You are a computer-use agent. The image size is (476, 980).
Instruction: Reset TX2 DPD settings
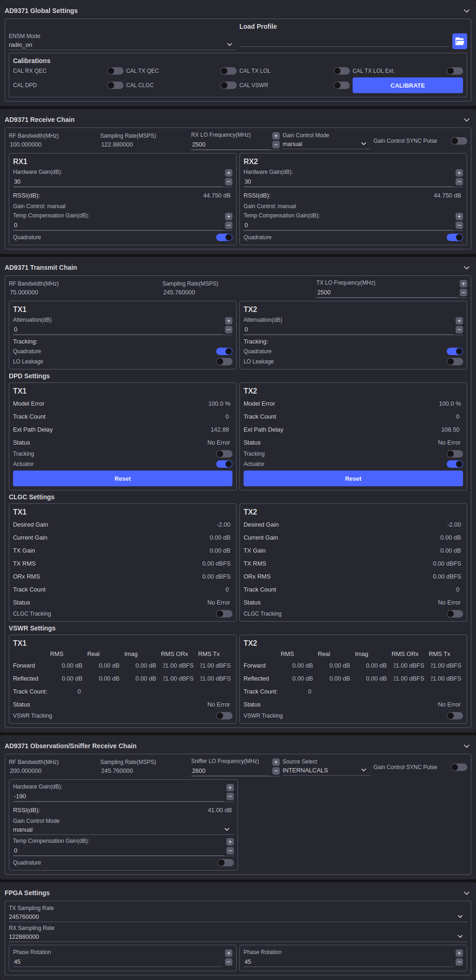[353, 478]
